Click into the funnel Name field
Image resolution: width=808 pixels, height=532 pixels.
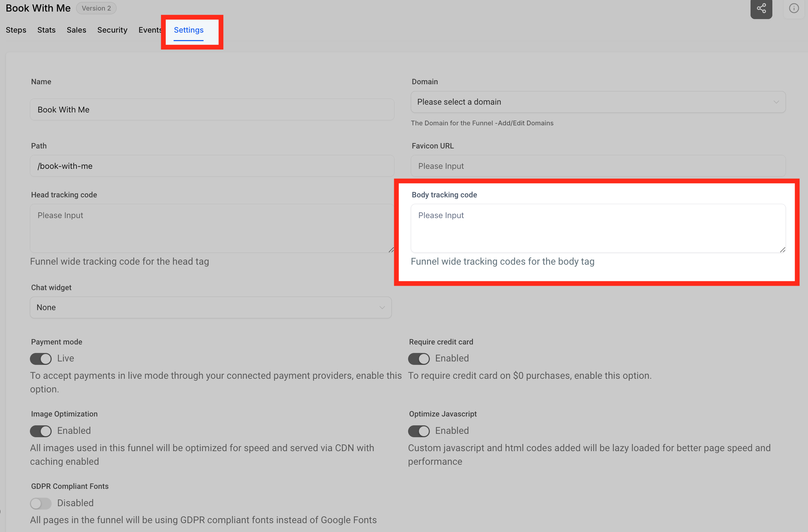pos(211,109)
